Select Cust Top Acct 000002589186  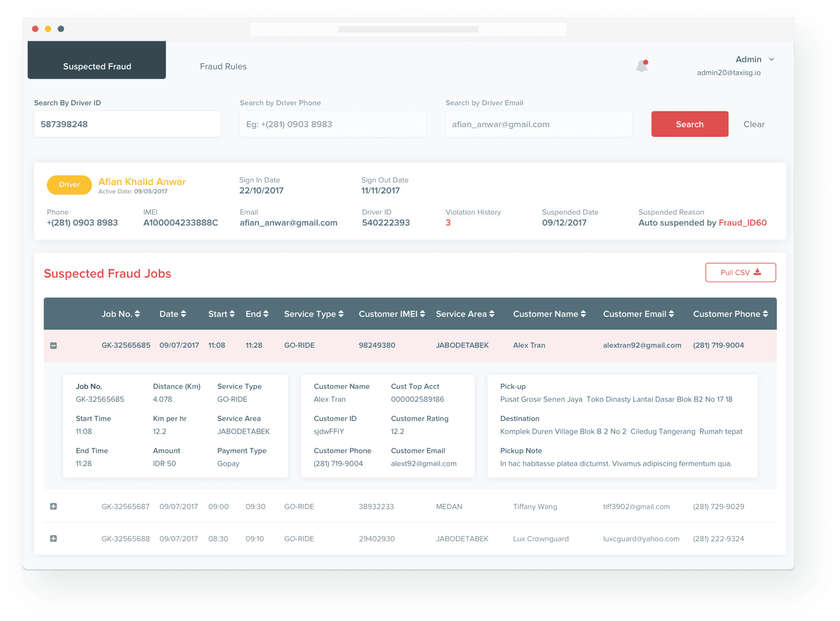click(418, 399)
